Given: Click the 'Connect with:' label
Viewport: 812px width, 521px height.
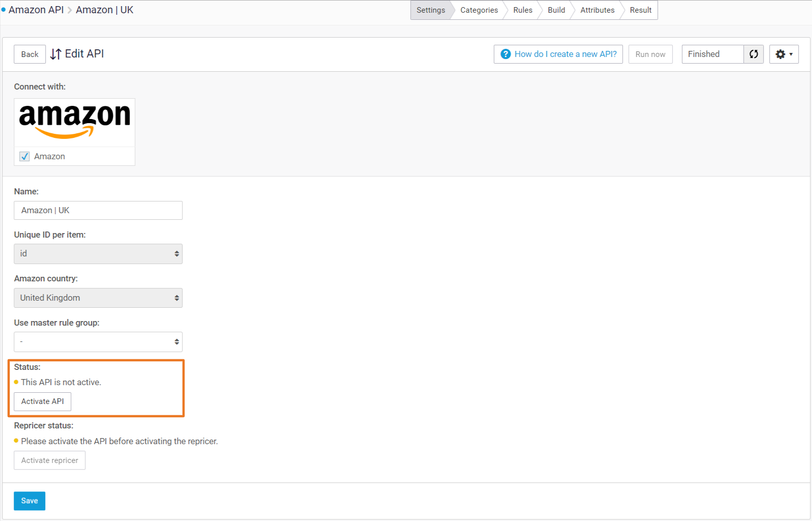Looking at the screenshot, I should [x=40, y=86].
